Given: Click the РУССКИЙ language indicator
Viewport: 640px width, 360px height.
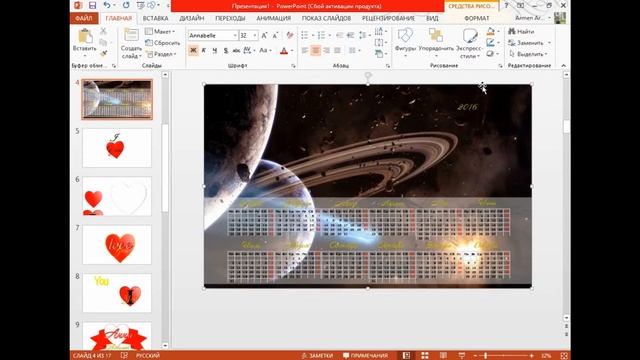Looking at the screenshot, I should [148, 356].
